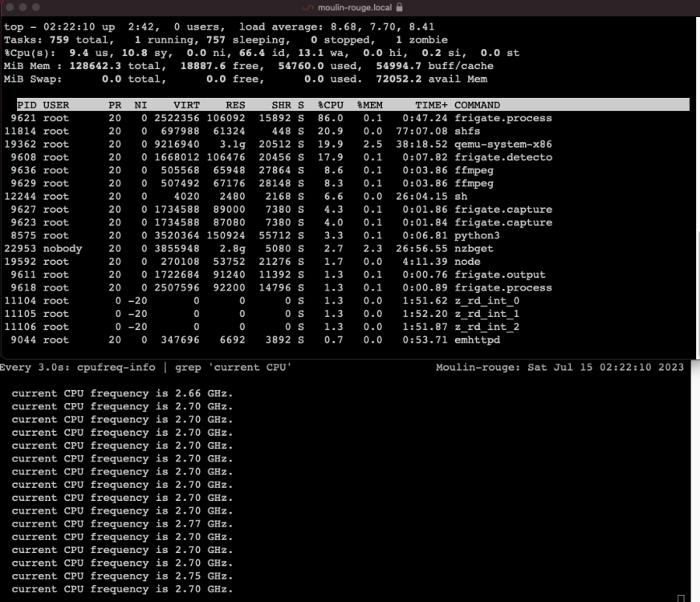Click the load average values in top header
The image size is (700, 602).
(x=383, y=26)
